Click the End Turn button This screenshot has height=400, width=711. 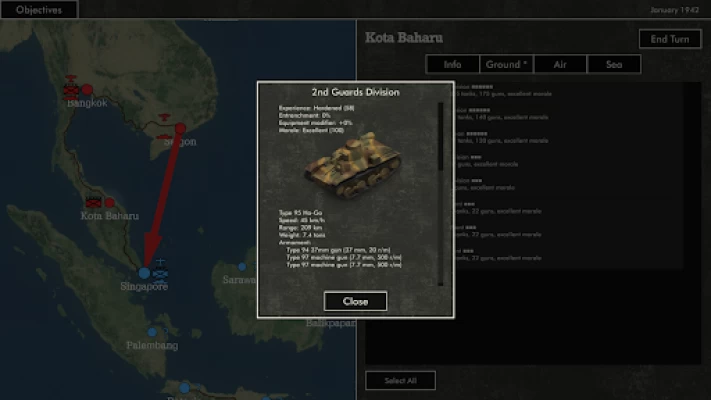point(670,39)
